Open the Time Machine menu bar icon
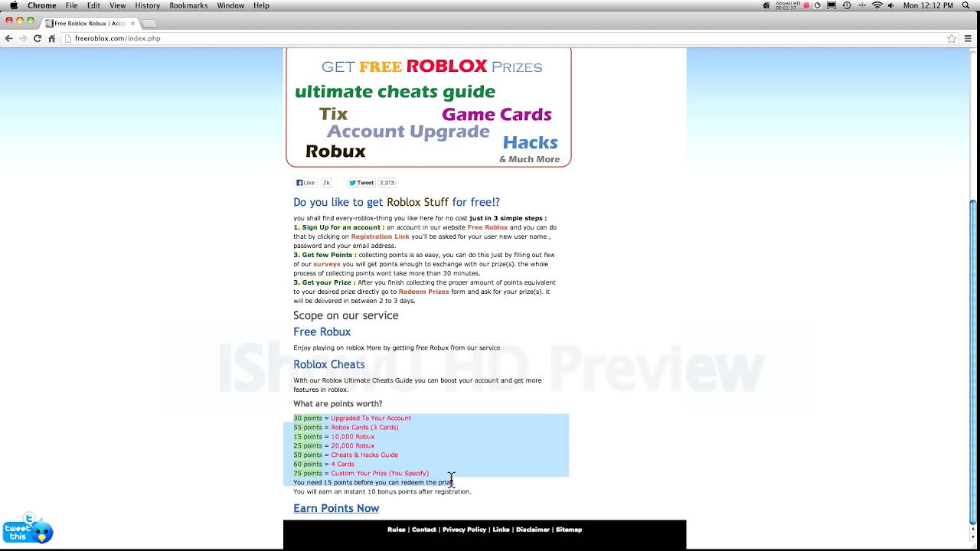This screenshot has height=551, width=980. 846,5
